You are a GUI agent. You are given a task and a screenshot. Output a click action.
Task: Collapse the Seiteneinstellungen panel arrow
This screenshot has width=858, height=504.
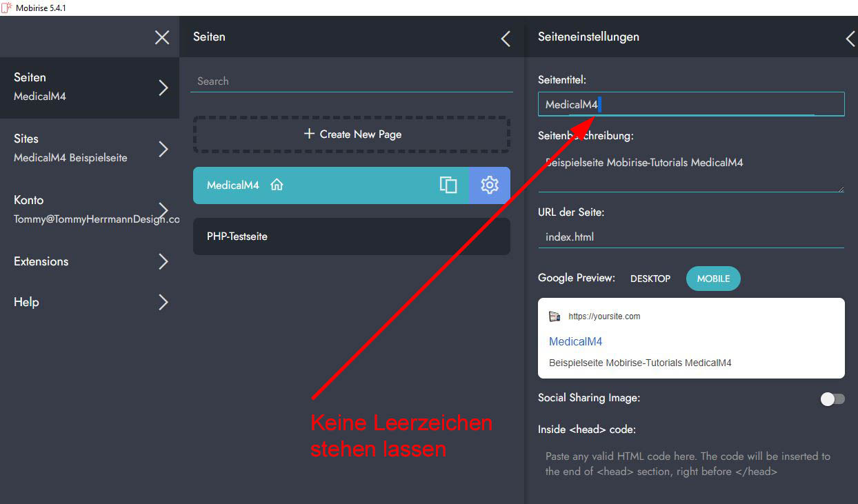coord(850,39)
